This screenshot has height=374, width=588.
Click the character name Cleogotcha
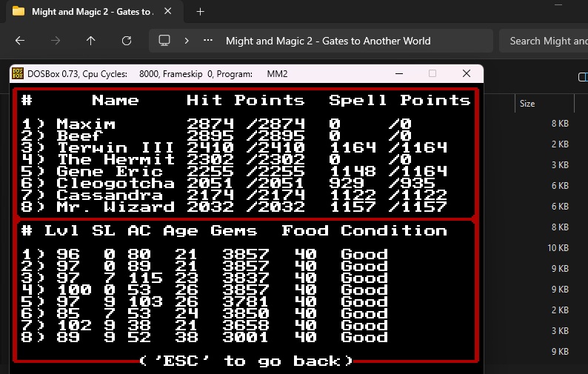pyautogui.click(x=116, y=184)
